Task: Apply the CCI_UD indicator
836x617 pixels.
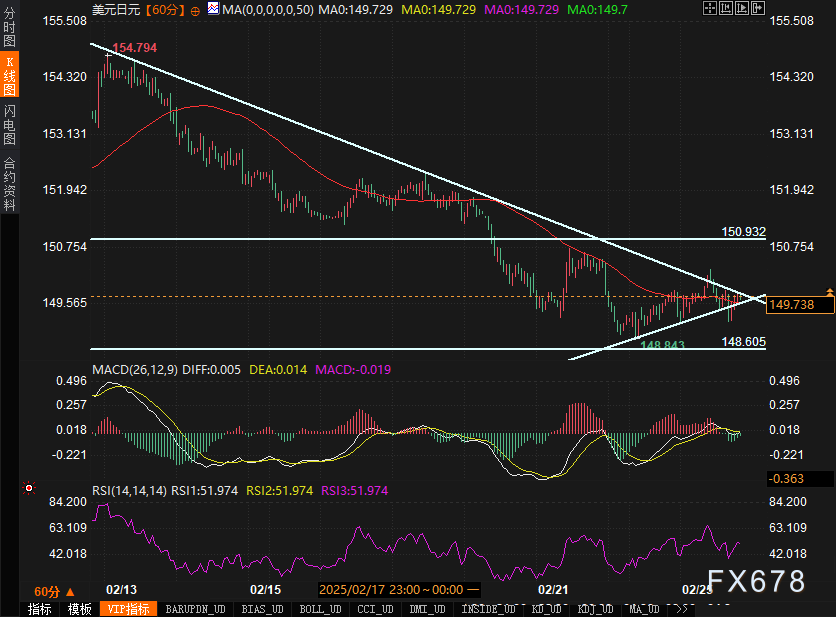Action: coord(375,609)
